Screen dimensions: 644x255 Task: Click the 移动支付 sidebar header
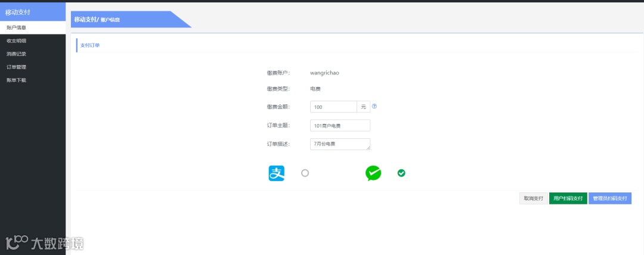(x=33, y=12)
